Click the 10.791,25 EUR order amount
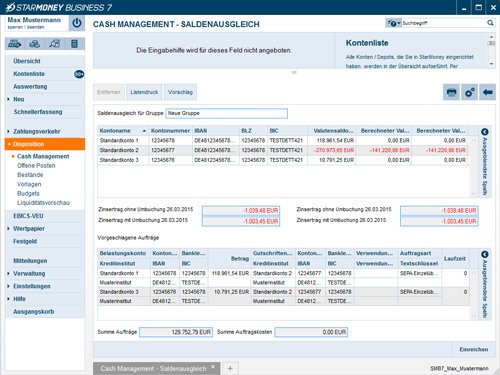The width and height of the screenshot is (500, 375). tap(231, 292)
